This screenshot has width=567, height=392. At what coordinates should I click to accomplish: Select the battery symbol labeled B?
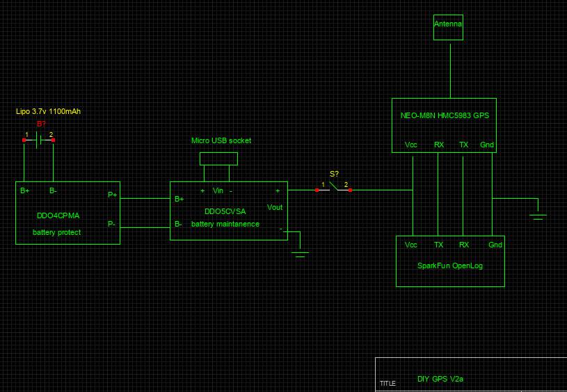pyautogui.click(x=38, y=140)
